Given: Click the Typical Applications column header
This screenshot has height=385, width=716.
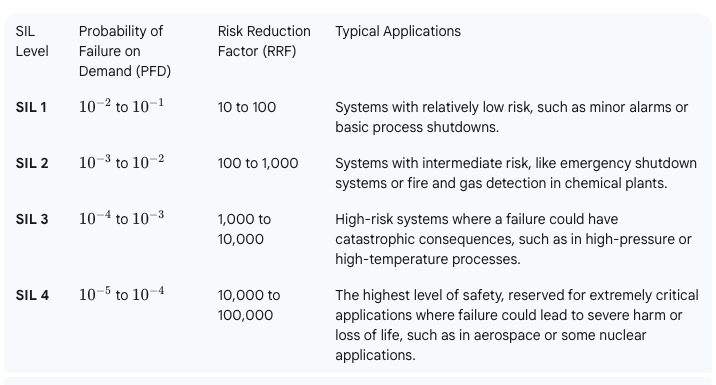Looking at the screenshot, I should tap(398, 31).
